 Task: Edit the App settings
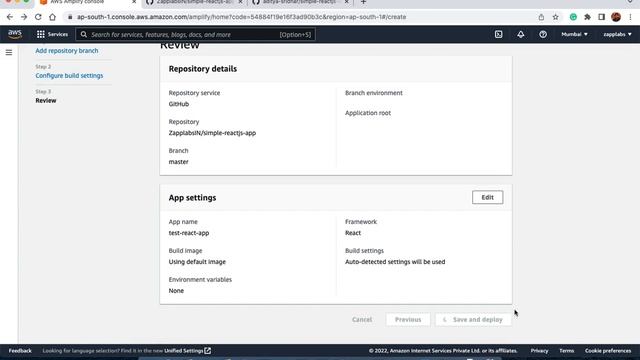[487, 197]
